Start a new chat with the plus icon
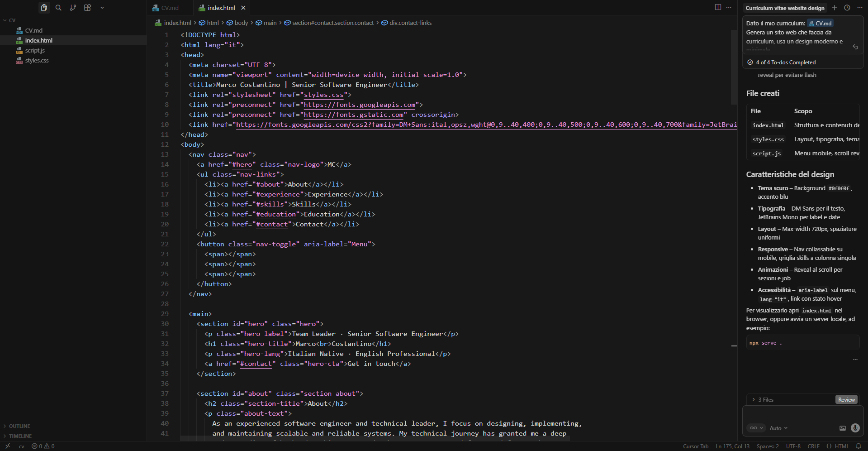868x451 pixels. click(x=835, y=8)
